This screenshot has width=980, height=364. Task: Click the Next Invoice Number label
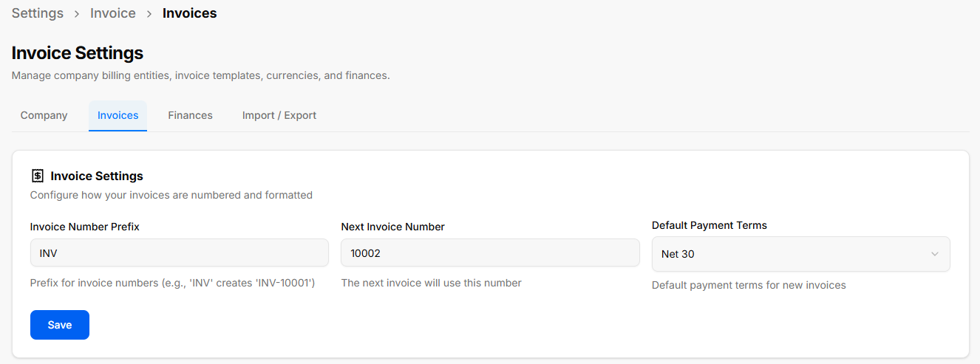393,227
